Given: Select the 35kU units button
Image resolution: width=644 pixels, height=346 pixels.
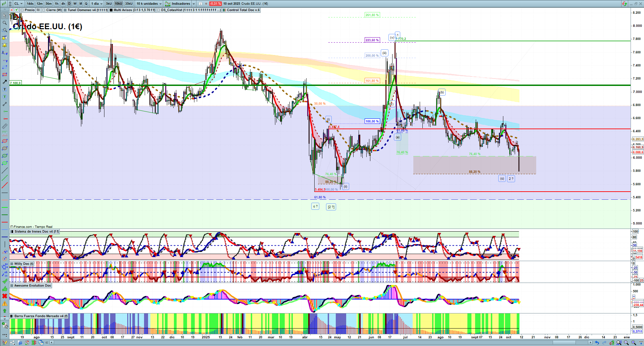Looking at the screenshot, I should (129, 4).
